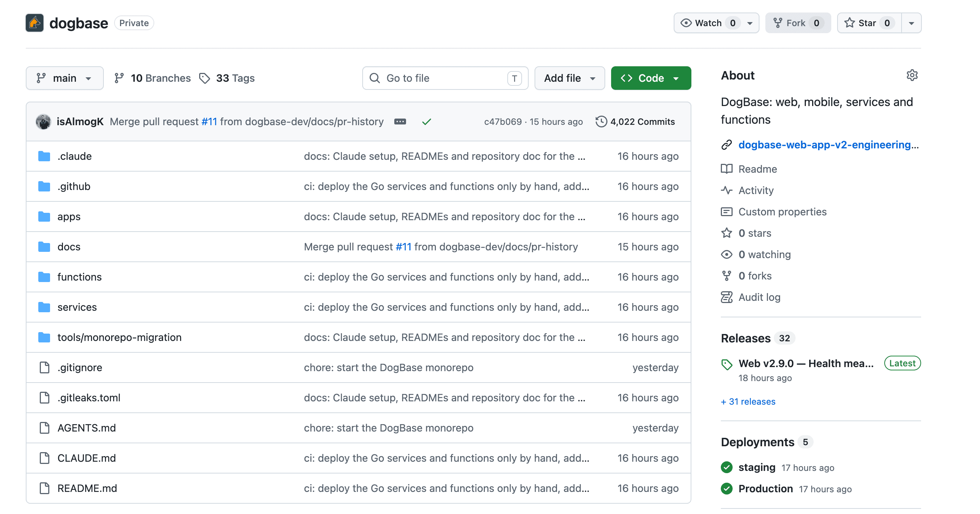980x514 pixels.
Task: Open the green Code dropdown button
Action: point(651,78)
